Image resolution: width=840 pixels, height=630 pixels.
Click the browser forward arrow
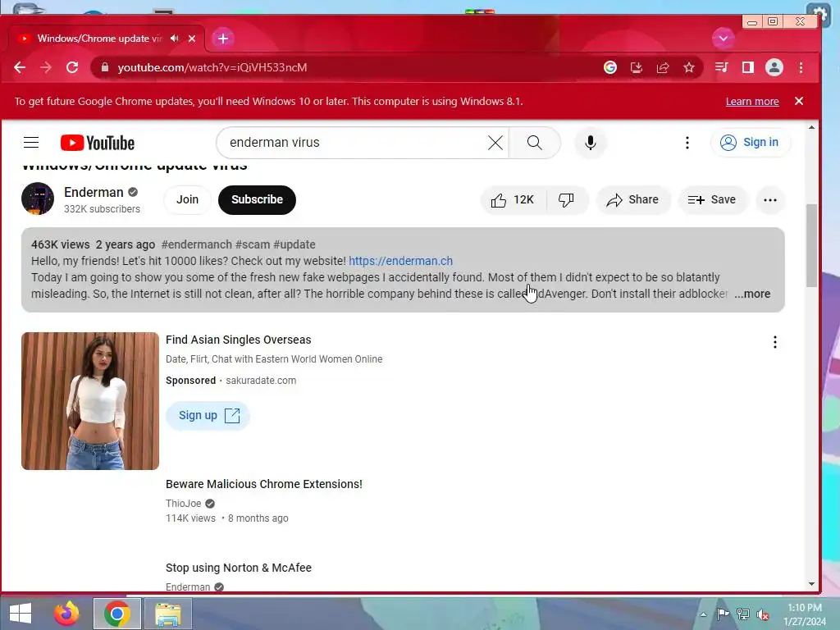pyautogui.click(x=46, y=67)
